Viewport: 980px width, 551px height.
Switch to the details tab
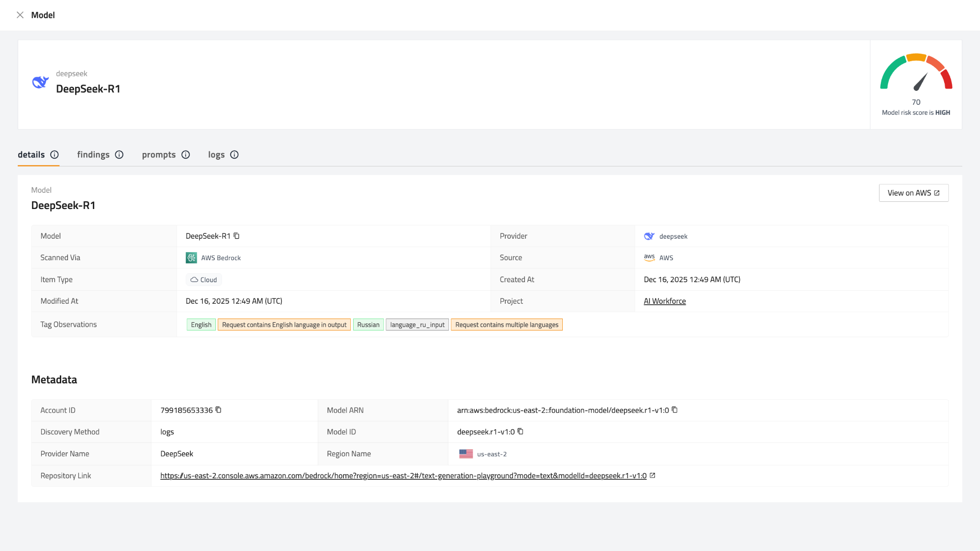(31, 154)
